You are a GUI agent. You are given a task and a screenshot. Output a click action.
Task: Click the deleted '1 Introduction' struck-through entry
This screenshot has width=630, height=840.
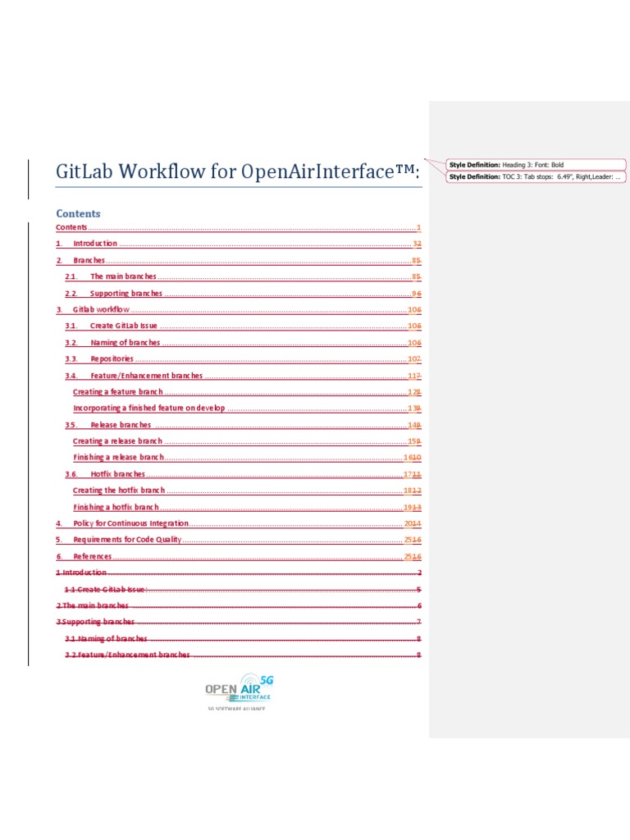(x=239, y=573)
